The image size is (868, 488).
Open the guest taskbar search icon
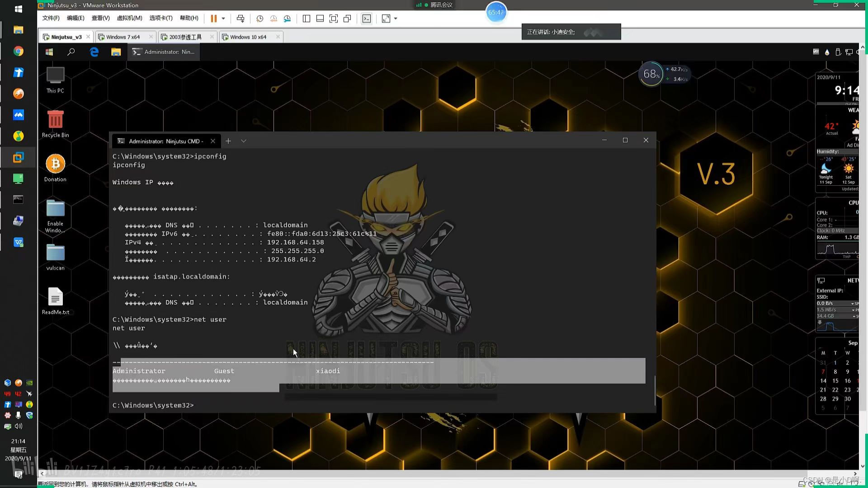pyautogui.click(x=71, y=52)
